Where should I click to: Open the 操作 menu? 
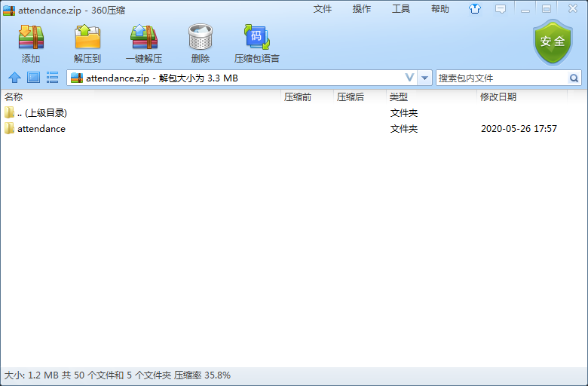tap(362, 8)
